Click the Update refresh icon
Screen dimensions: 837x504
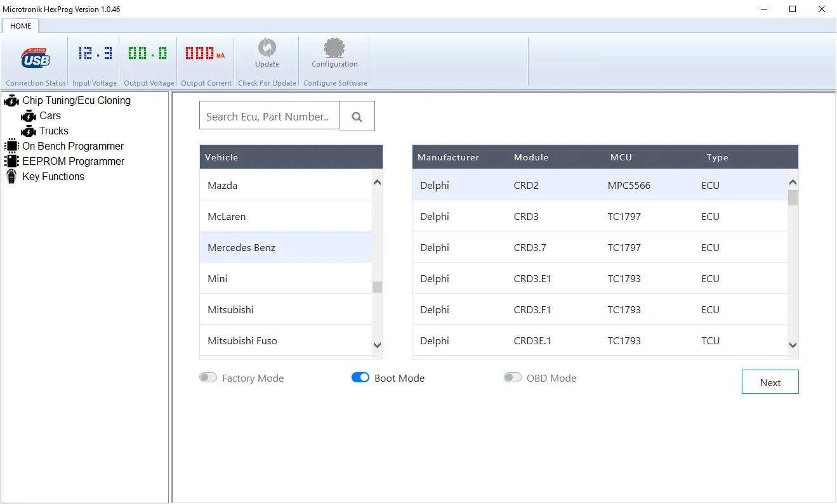pyautogui.click(x=267, y=48)
